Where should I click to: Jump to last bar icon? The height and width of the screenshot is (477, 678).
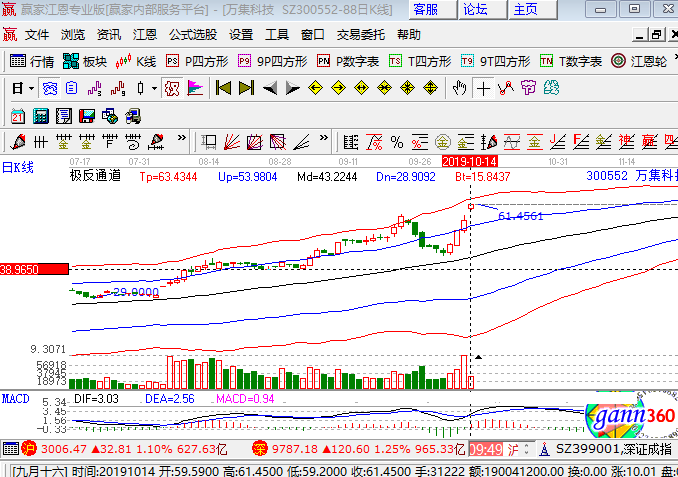pyautogui.click(x=246, y=88)
